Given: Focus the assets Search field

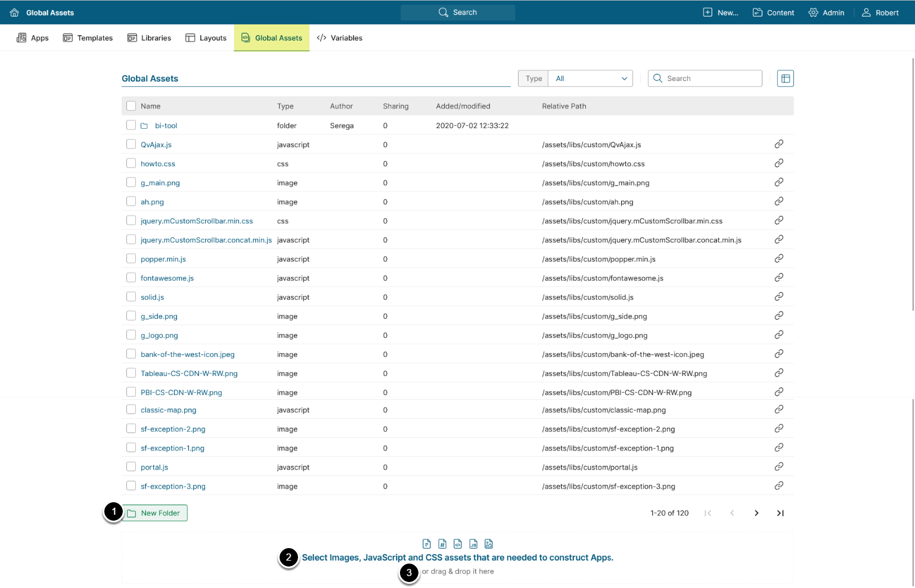Looking at the screenshot, I should pyautogui.click(x=711, y=79).
